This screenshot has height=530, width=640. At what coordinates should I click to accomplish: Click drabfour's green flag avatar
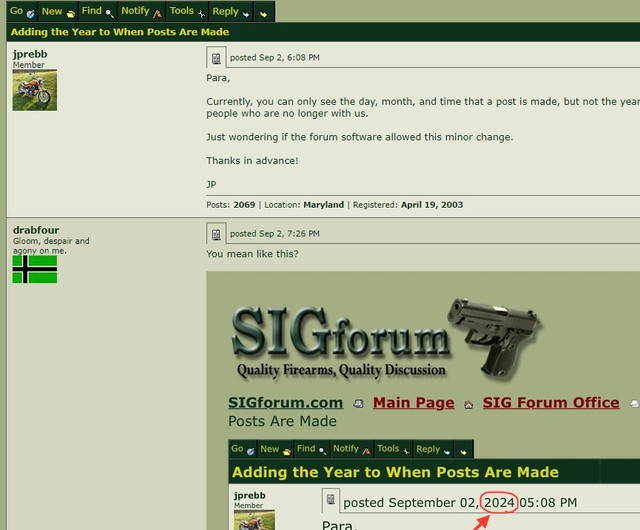[x=35, y=269]
